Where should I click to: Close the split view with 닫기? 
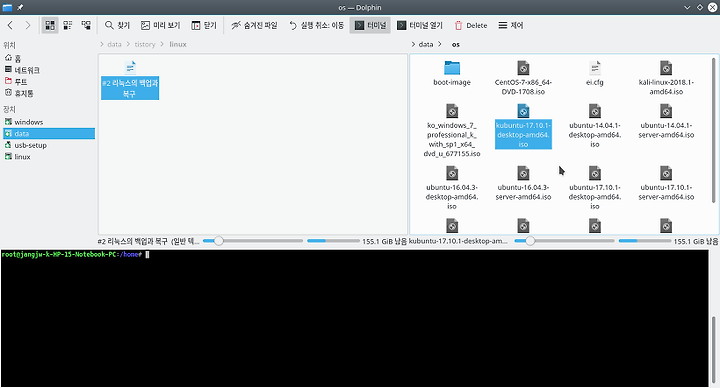204,25
